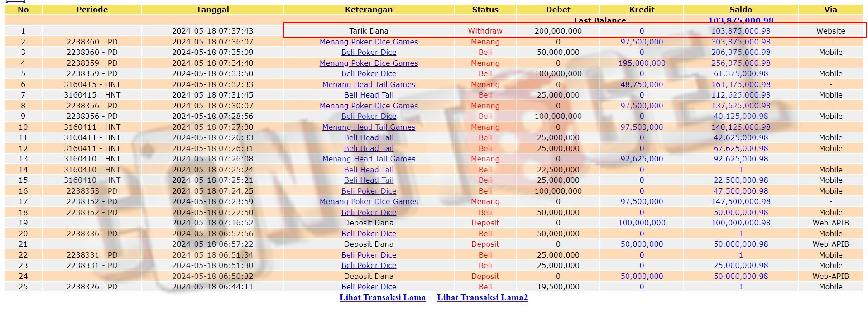This screenshot has width=868, height=317.
Task: Click Beli Head Tail link in row 7
Action: [369, 95]
